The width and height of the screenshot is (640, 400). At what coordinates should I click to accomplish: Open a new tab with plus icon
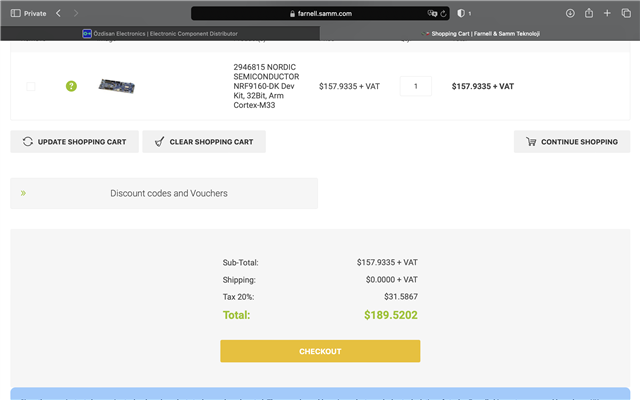tap(607, 13)
